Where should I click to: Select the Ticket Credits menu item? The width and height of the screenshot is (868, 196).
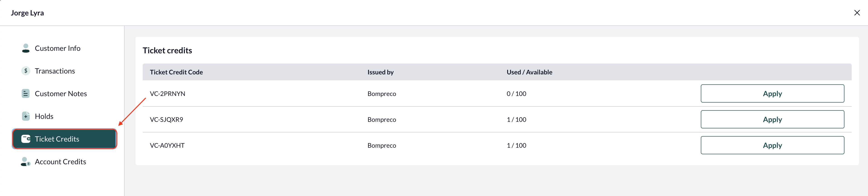point(64,139)
